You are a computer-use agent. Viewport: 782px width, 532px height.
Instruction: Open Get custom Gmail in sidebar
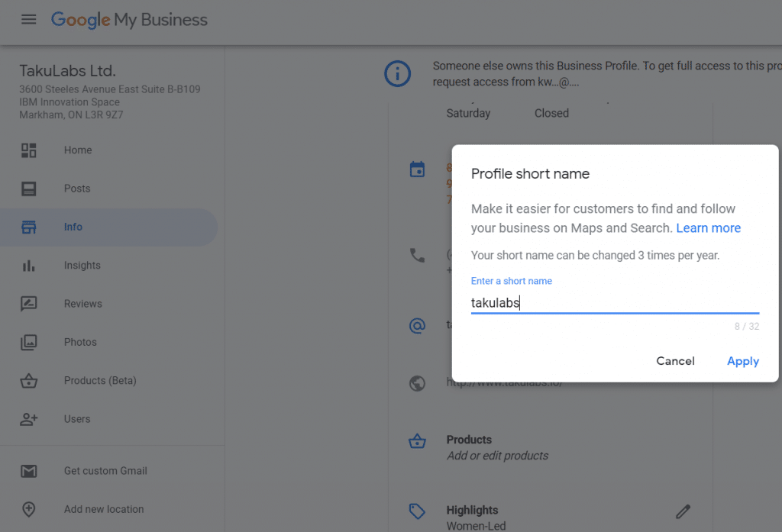pos(105,471)
